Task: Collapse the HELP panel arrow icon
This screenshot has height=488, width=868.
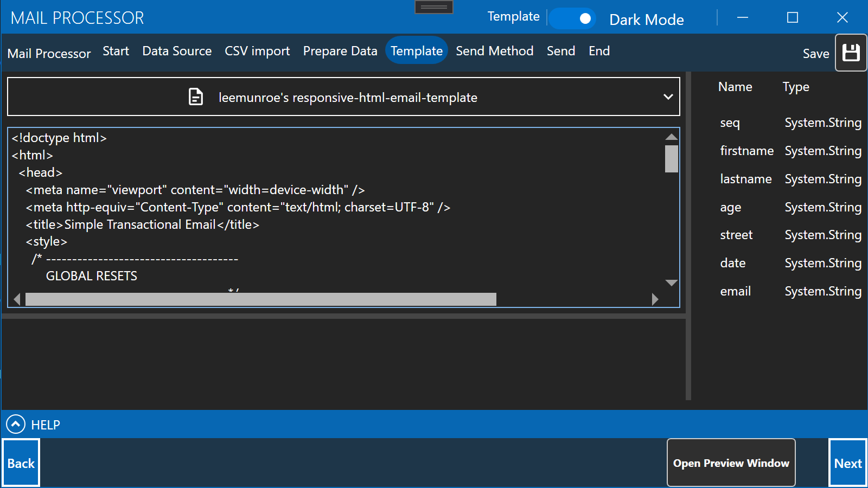Action: coord(16,424)
